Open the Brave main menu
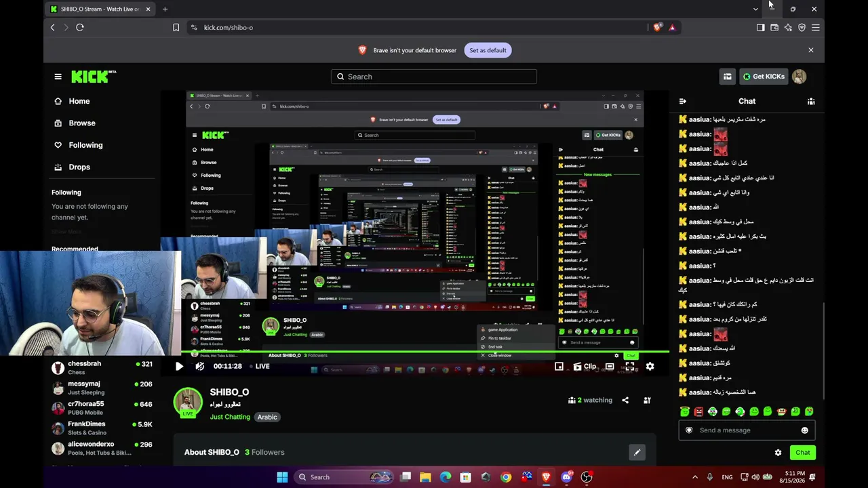Viewport: 868px width, 488px height. tap(816, 27)
